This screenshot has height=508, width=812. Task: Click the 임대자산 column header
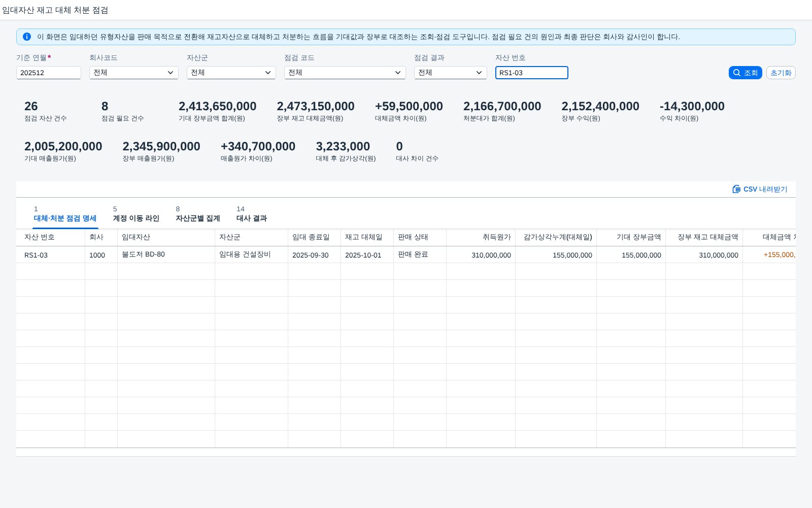[x=166, y=237]
